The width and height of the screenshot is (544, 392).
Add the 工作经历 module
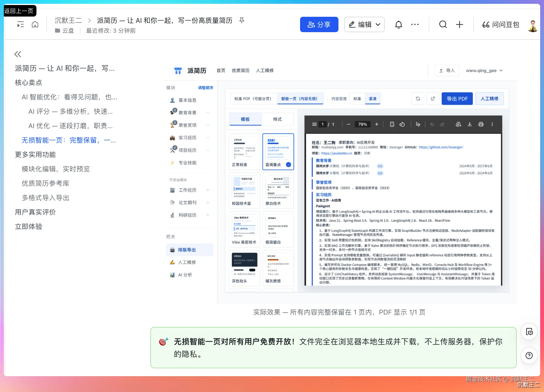coord(208,190)
